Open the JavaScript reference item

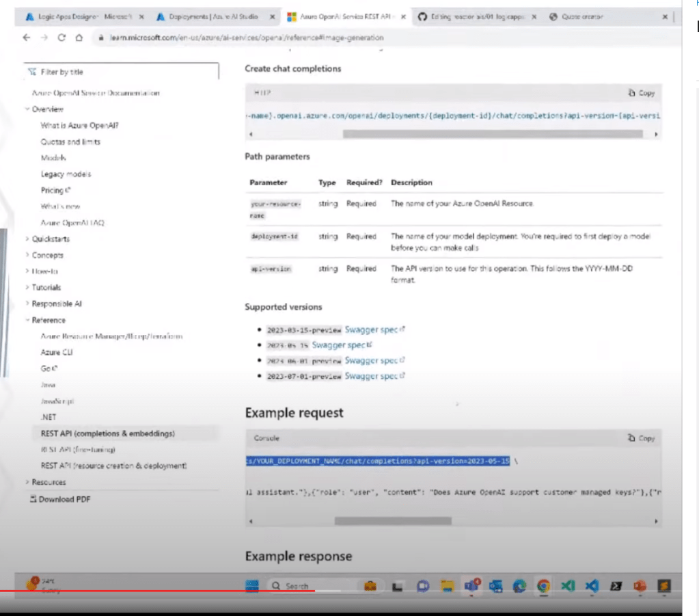pyautogui.click(x=57, y=401)
